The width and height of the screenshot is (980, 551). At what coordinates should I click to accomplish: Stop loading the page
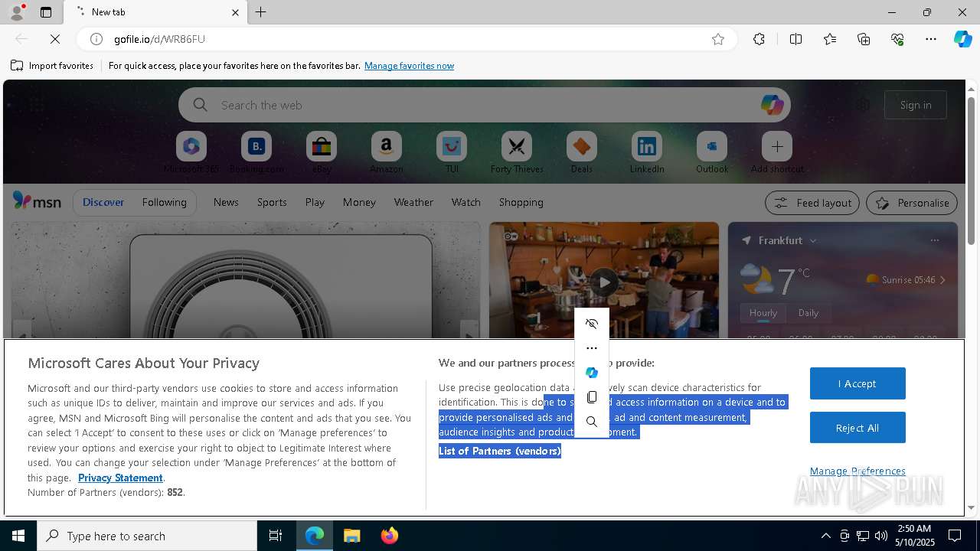point(55,39)
